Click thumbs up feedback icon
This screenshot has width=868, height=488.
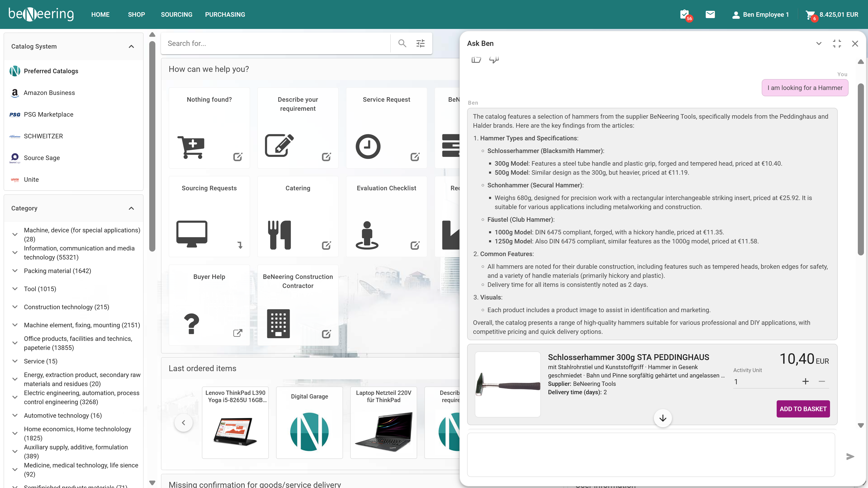coord(476,60)
